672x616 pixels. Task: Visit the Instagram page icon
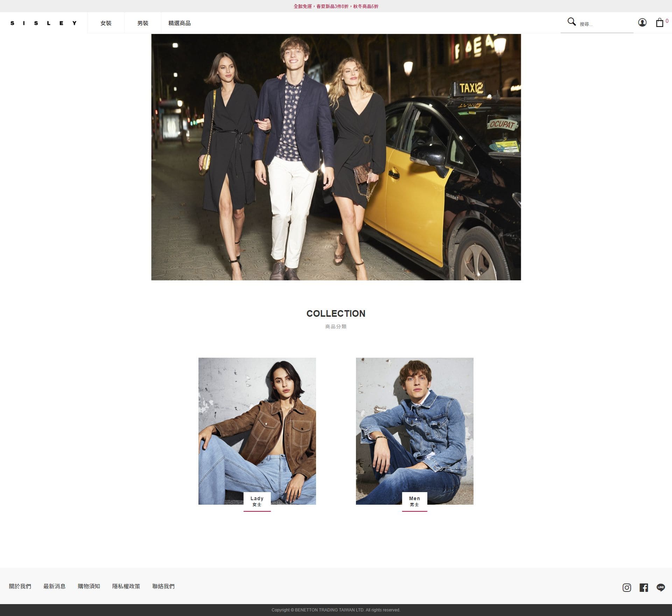[626, 588]
